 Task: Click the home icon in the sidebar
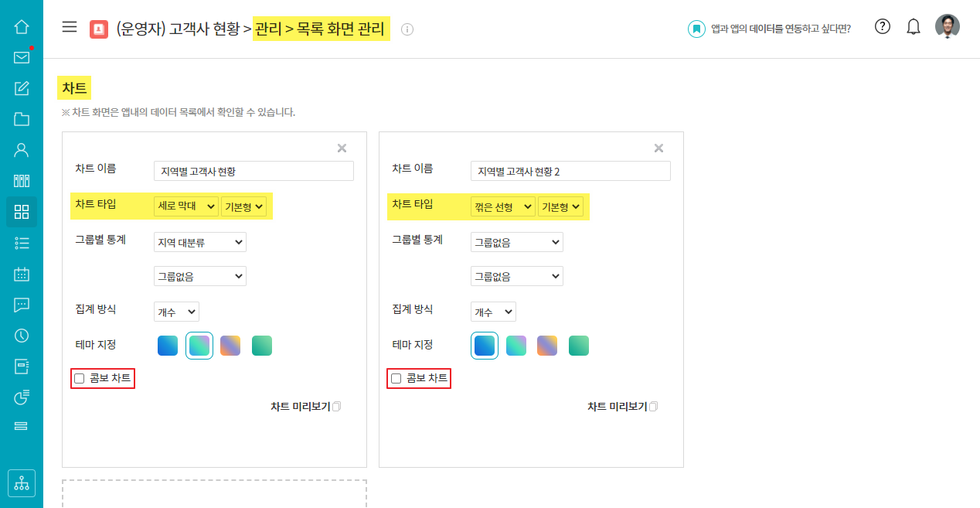[22, 27]
